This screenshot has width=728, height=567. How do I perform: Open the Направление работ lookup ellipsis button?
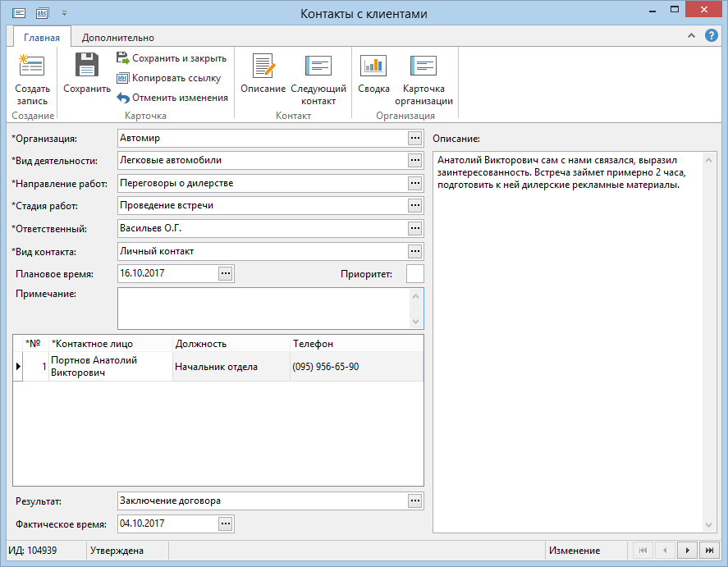(414, 183)
